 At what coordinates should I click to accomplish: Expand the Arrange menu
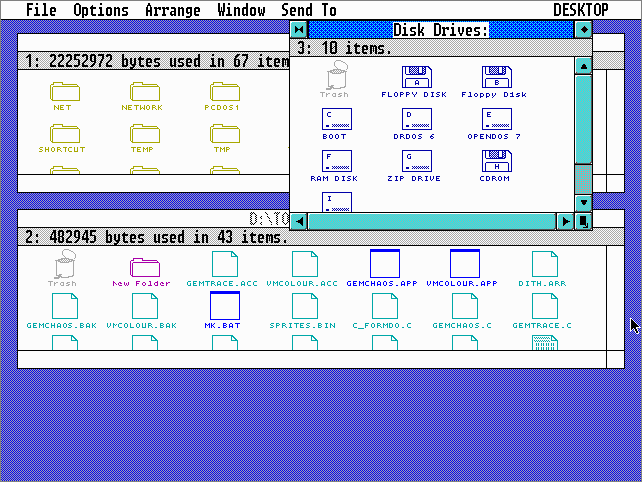pos(173,10)
